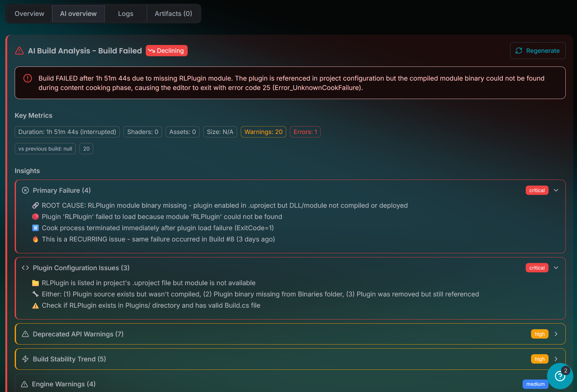Switch to the AI overview tab
This screenshot has width=577, height=392.
coord(78,14)
